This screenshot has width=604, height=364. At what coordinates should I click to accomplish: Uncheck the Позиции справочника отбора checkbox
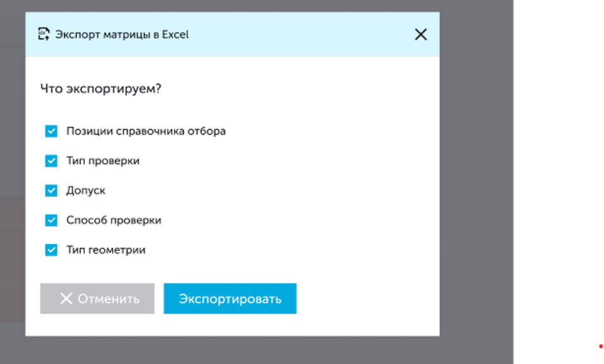[51, 131]
